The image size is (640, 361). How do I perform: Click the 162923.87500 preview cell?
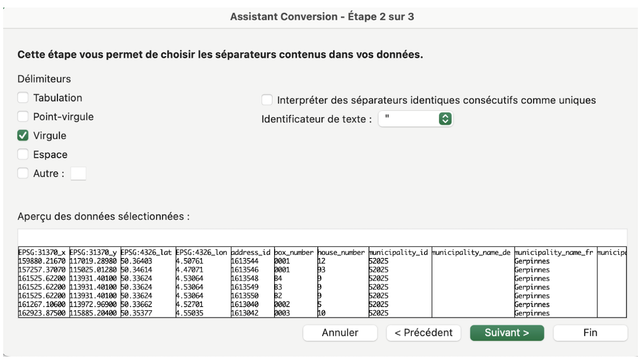click(x=42, y=313)
